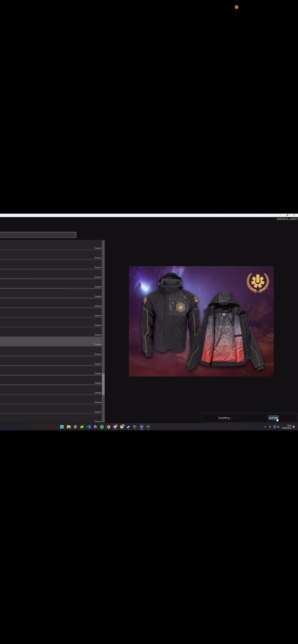Click the jacket texture preview image
The height and width of the screenshot is (644, 298).
coord(201,321)
